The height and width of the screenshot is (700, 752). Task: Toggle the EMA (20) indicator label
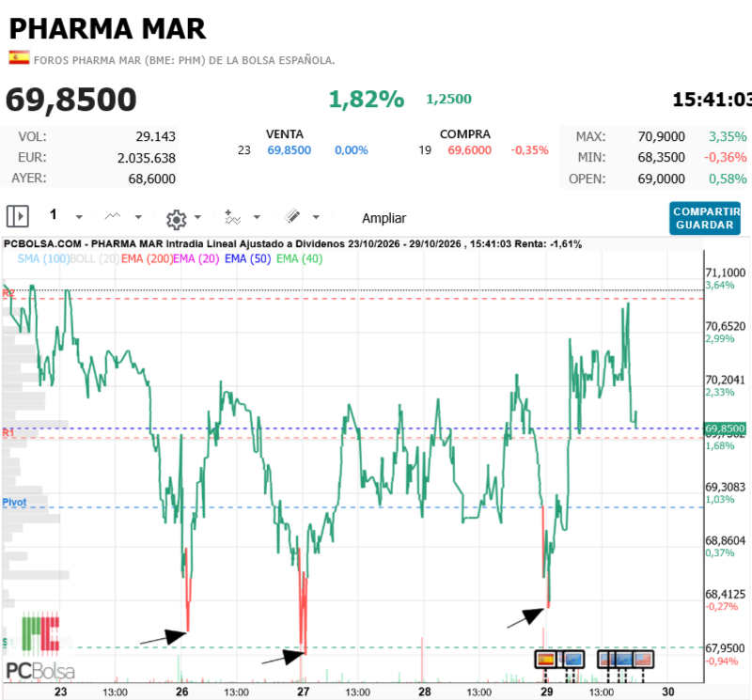pyautogui.click(x=196, y=259)
